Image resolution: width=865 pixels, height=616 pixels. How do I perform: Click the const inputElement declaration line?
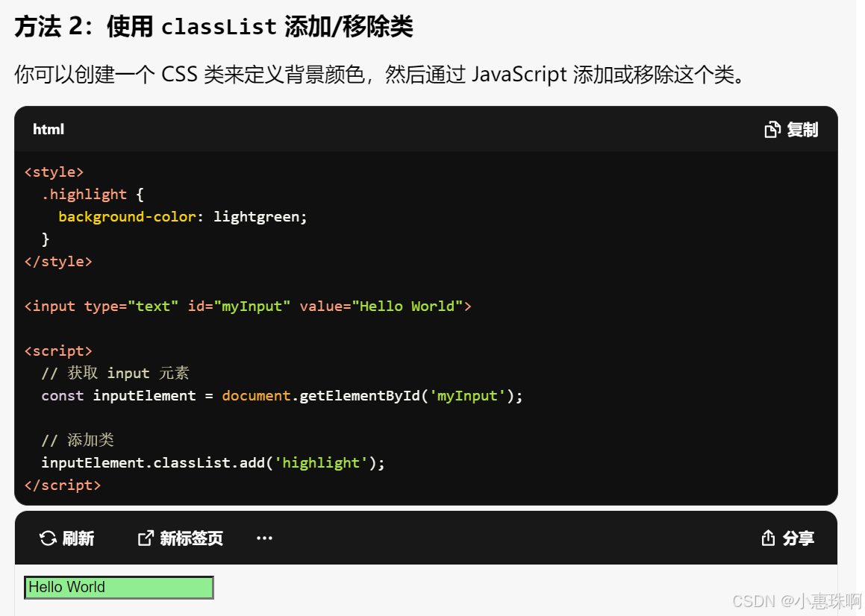(282, 396)
